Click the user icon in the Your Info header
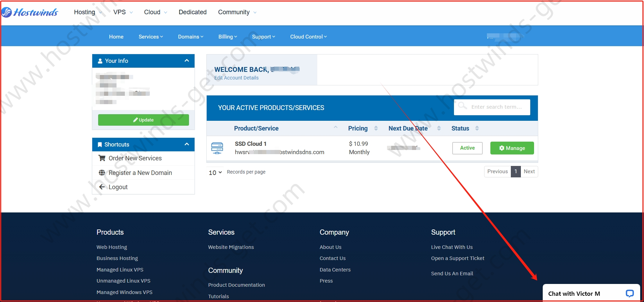This screenshot has width=644, height=302. pos(100,61)
